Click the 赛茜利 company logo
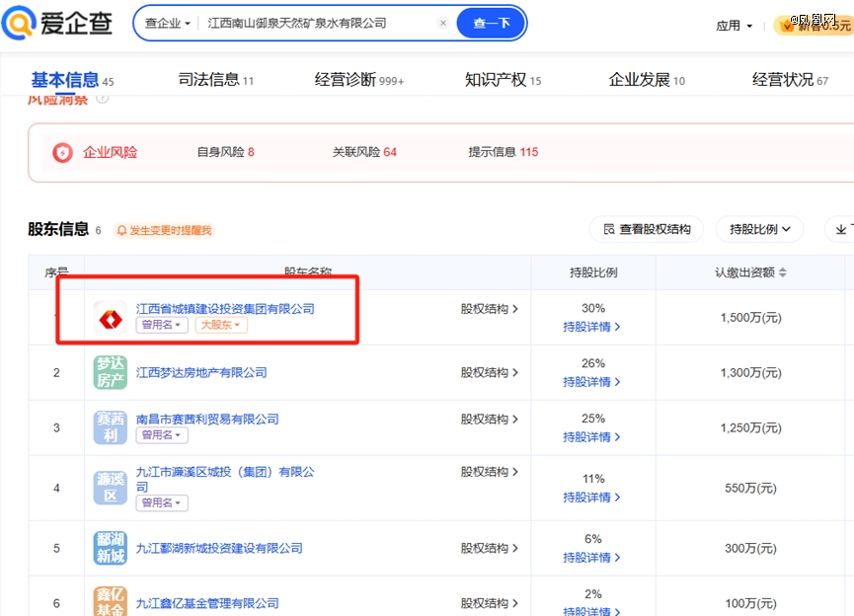The image size is (854, 616). coord(110,427)
